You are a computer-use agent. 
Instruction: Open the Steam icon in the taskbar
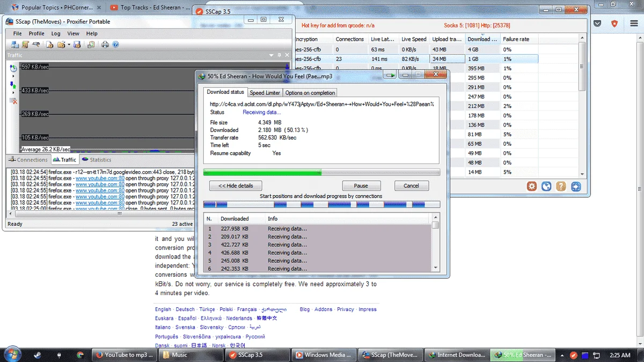coord(36,354)
